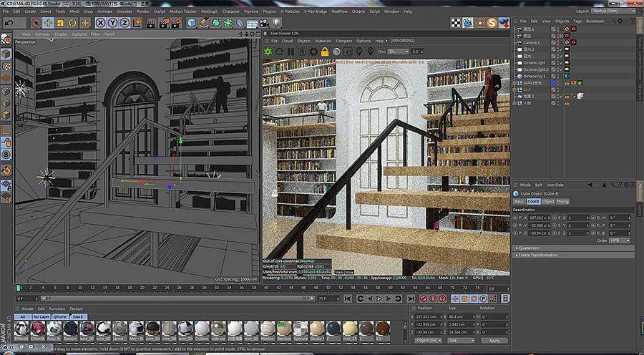Click the clay mode sphere icon in Live Viewer
Image resolution: width=644 pixels, height=355 pixels.
click(336, 52)
